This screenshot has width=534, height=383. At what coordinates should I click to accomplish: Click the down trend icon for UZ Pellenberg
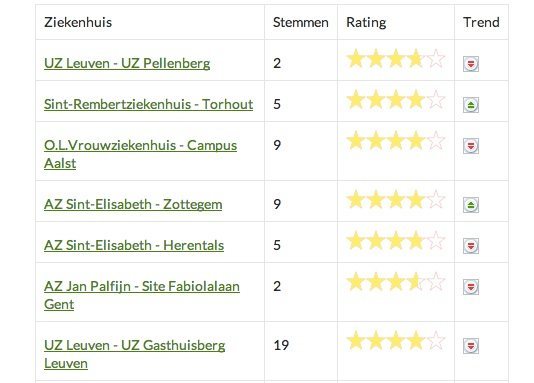click(471, 64)
